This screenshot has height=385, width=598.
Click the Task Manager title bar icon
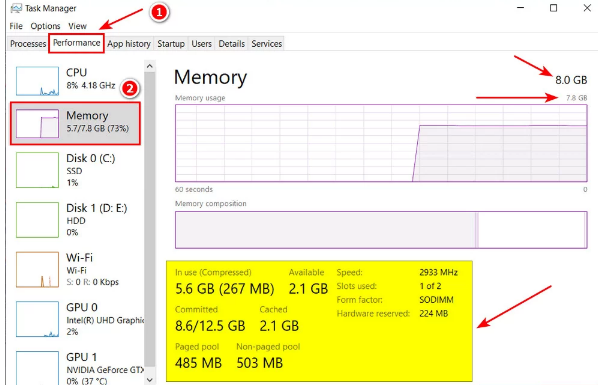pyautogui.click(x=16, y=8)
